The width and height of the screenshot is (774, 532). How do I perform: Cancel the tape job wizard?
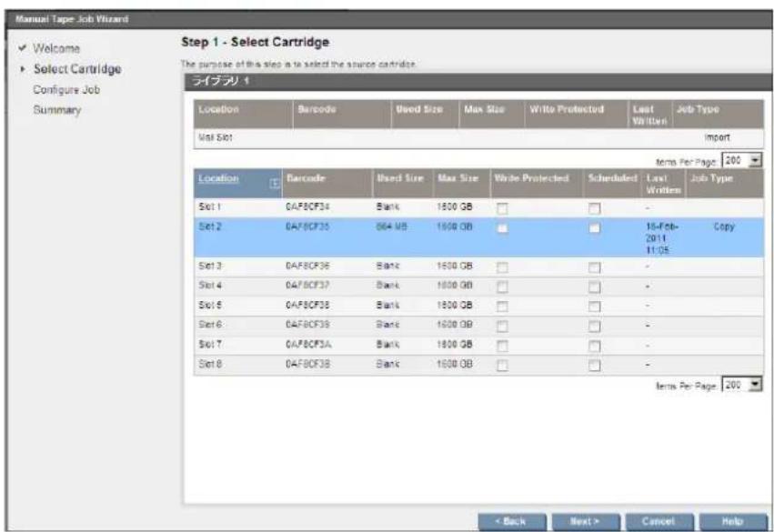point(659,522)
